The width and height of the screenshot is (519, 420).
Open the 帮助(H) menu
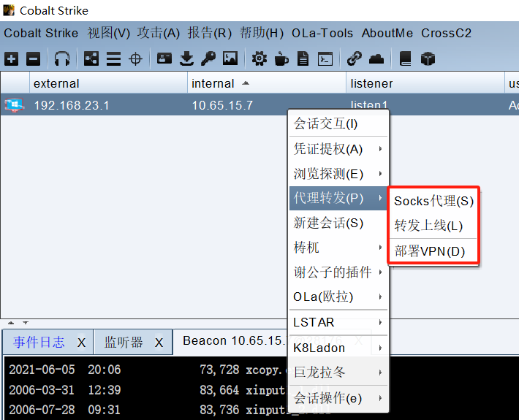[x=262, y=33]
